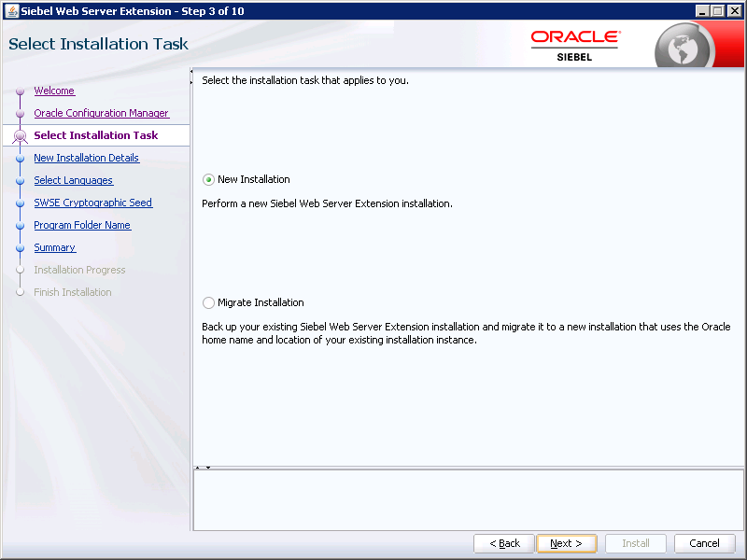Click the 'Select the installation task' instruction text

tap(305, 80)
